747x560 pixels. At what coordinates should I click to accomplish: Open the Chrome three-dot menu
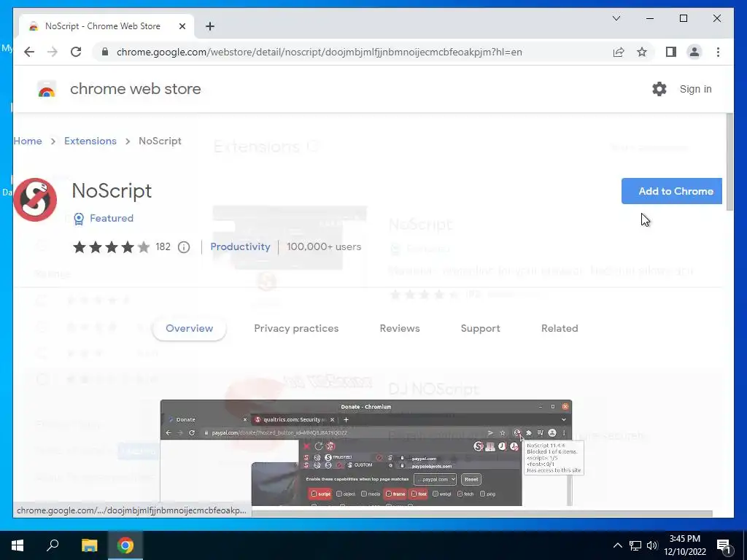point(718,52)
